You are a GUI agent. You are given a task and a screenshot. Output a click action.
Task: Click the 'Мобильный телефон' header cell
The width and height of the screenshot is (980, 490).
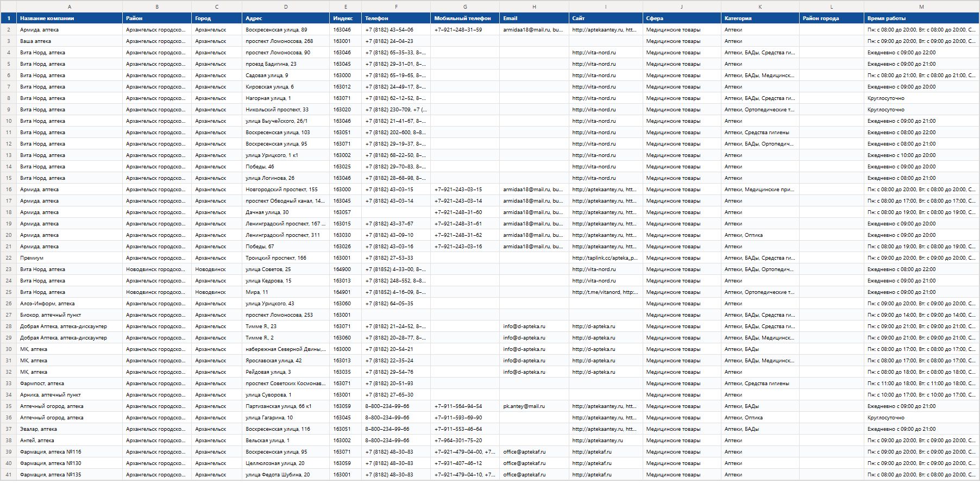(465, 18)
